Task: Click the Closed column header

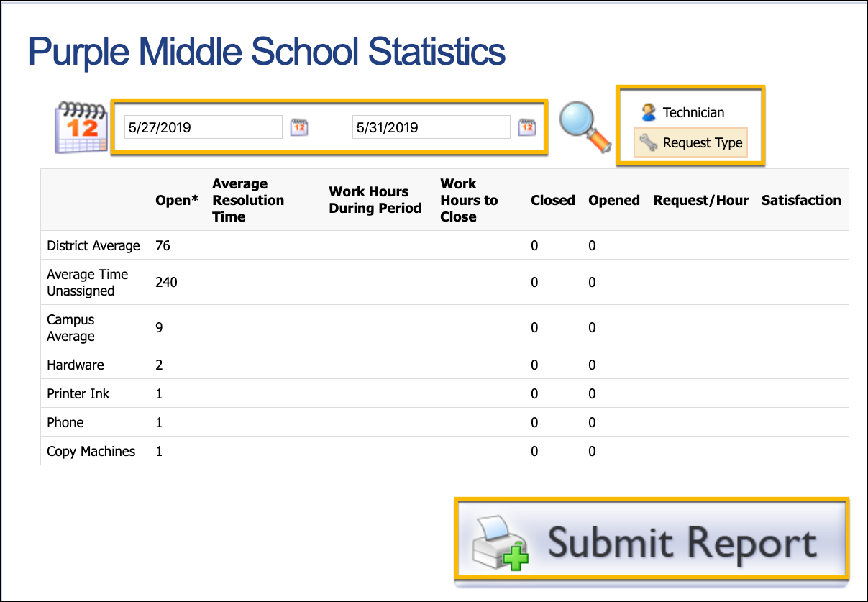Action: tap(553, 200)
